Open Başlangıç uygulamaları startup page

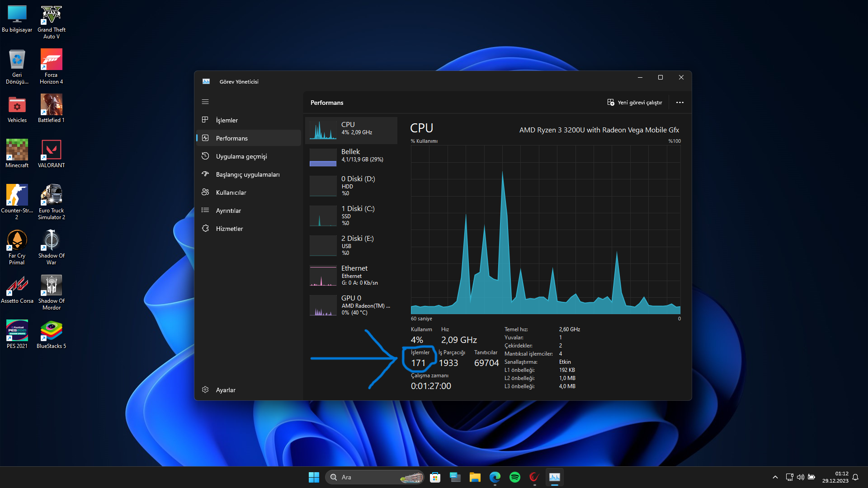[249, 174]
